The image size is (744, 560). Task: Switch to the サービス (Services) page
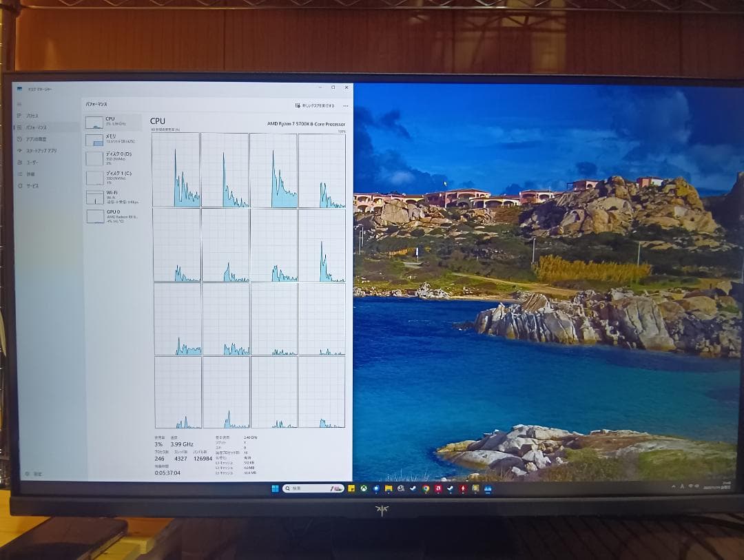32,185
